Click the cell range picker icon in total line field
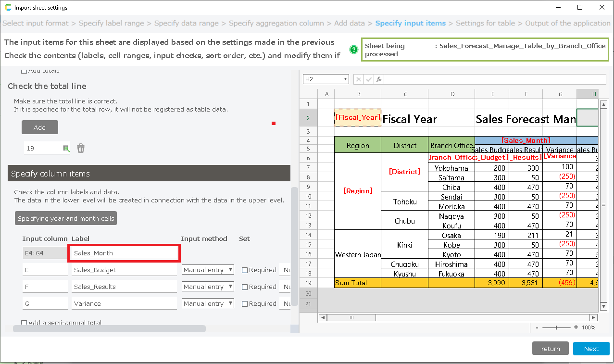The width and height of the screenshot is (614, 364). (66, 149)
